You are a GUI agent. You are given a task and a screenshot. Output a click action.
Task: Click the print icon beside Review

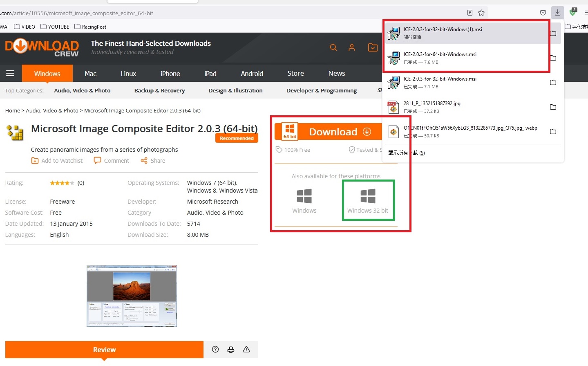231,349
